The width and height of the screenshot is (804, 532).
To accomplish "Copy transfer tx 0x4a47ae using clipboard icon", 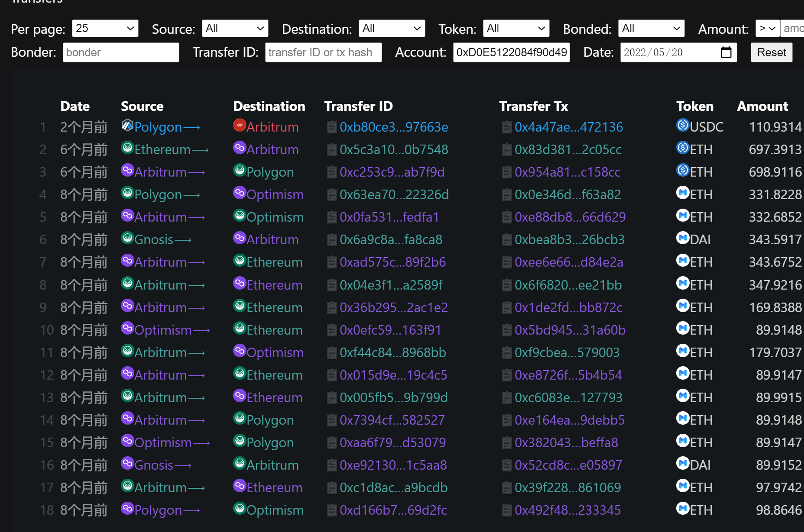I will tap(506, 127).
